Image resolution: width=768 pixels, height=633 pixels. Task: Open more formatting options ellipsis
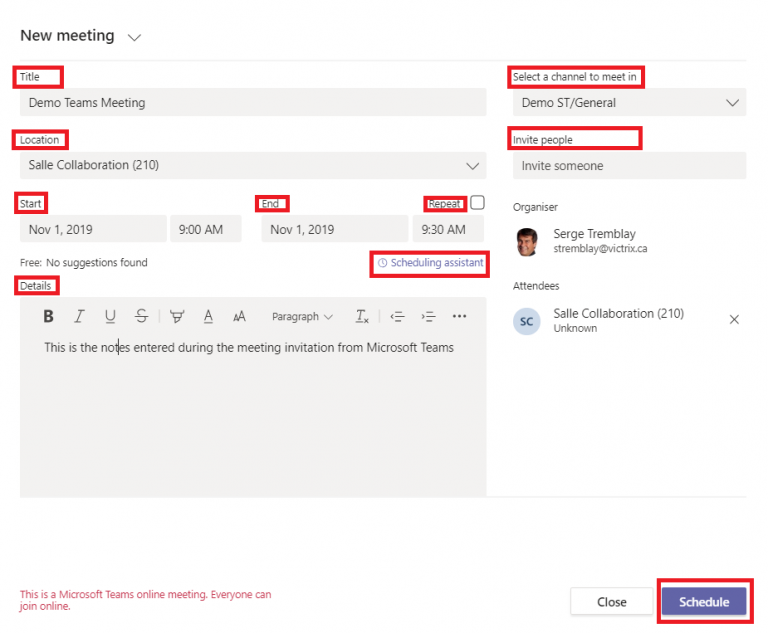point(459,316)
